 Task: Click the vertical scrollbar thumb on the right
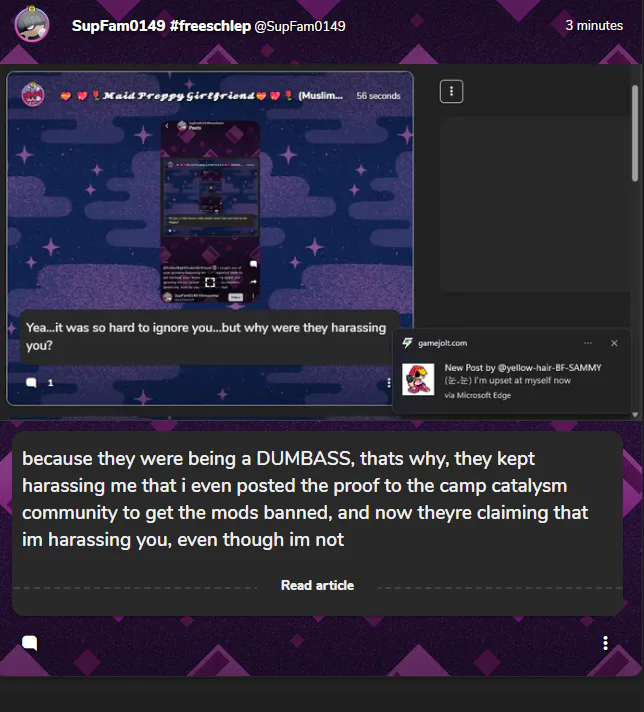pyautogui.click(x=635, y=133)
